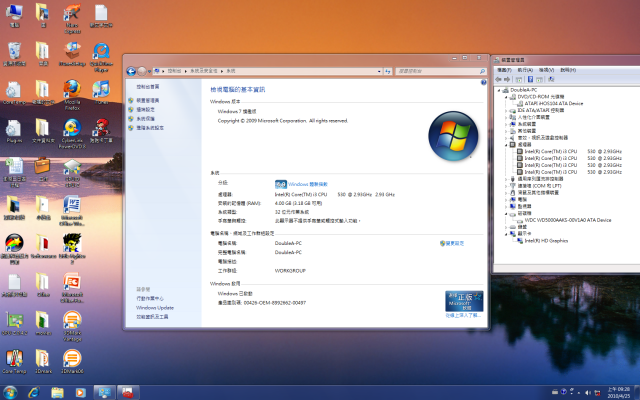The height and width of the screenshot is (400, 640).
Task: Open the address bar history dropdown arrow
Action: (379, 71)
